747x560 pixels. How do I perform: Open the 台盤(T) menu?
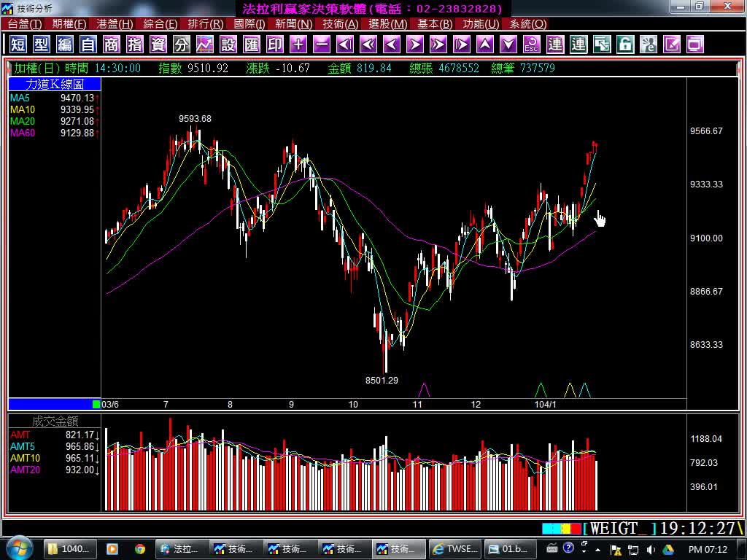pyautogui.click(x=25, y=24)
